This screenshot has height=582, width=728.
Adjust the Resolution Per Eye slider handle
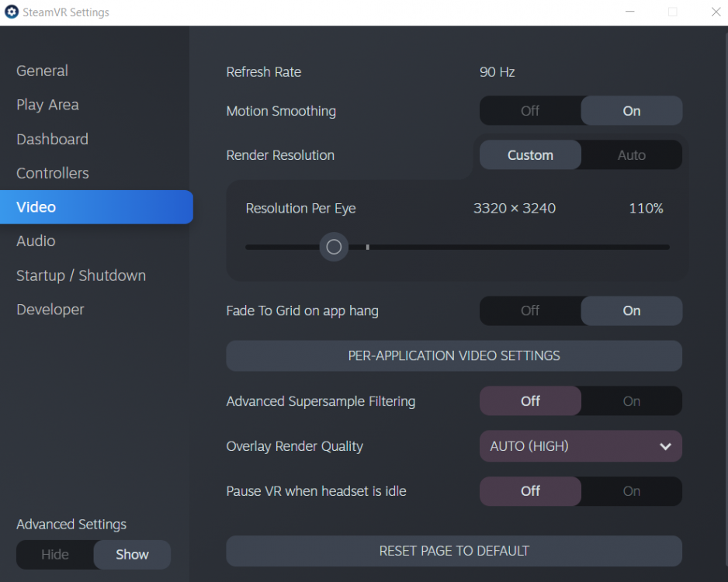pos(334,247)
